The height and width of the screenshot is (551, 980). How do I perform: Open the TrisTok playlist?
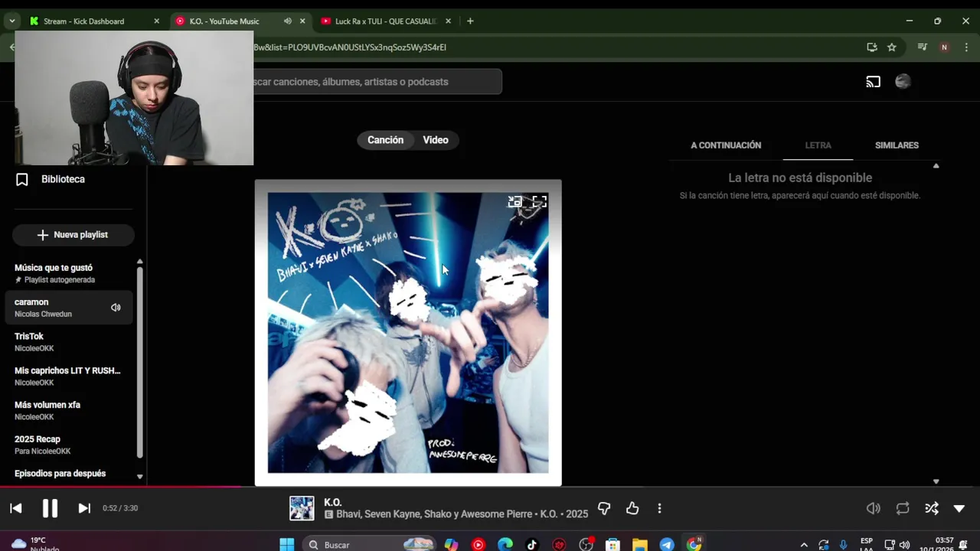(69, 342)
